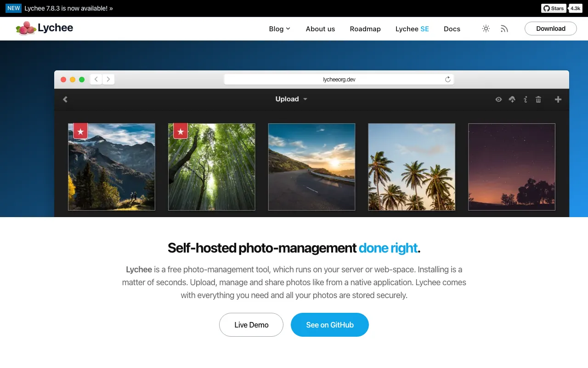Click the green maximize window dot

(82, 80)
